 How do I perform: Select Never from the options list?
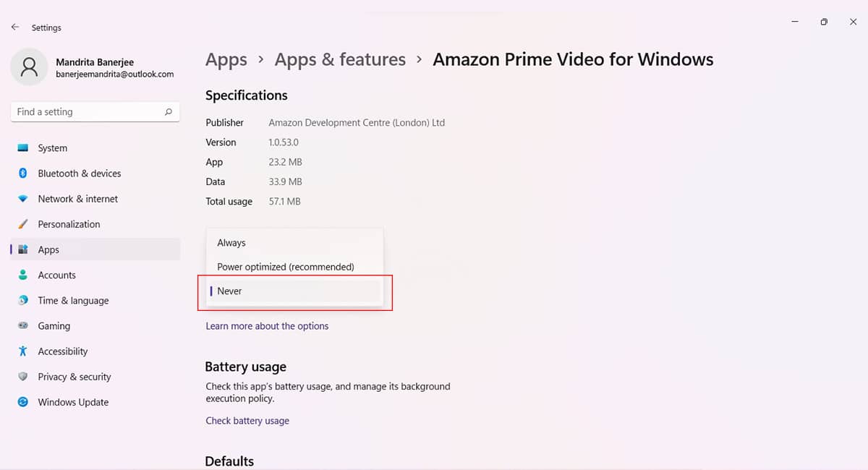tap(229, 291)
